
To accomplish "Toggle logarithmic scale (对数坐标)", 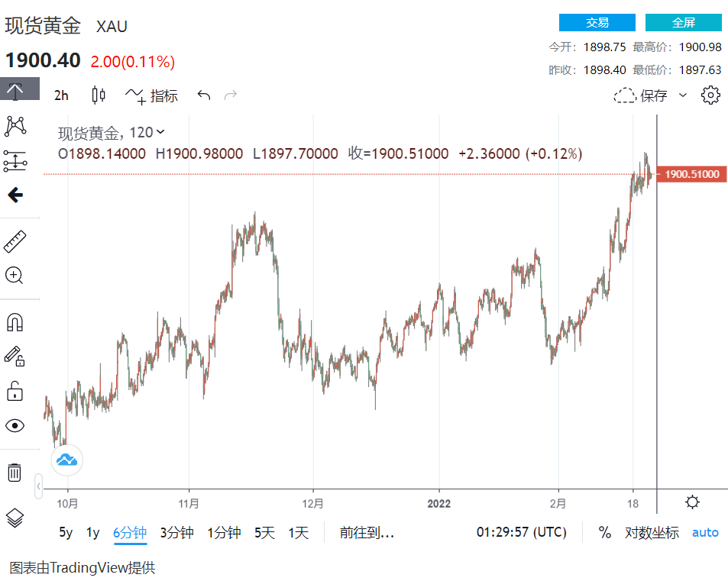I will click(x=652, y=533).
